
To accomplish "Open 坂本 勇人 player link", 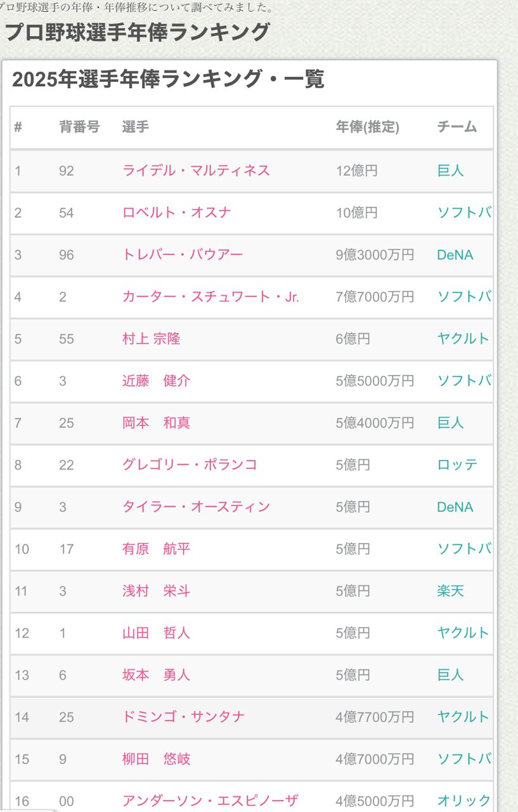I will click(x=156, y=675).
